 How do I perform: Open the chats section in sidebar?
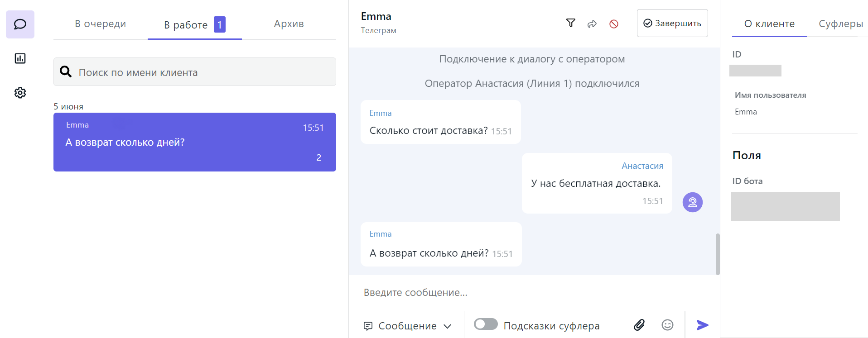click(x=20, y=24)
